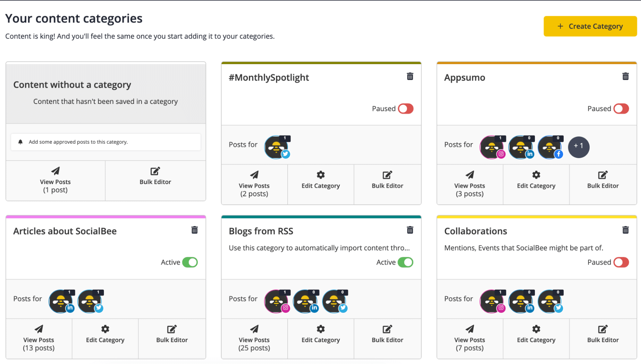
Task: Click Twitter profile avatar in #MonthlySpotlight
Action: pyautogui.click(x=276, y=147)
